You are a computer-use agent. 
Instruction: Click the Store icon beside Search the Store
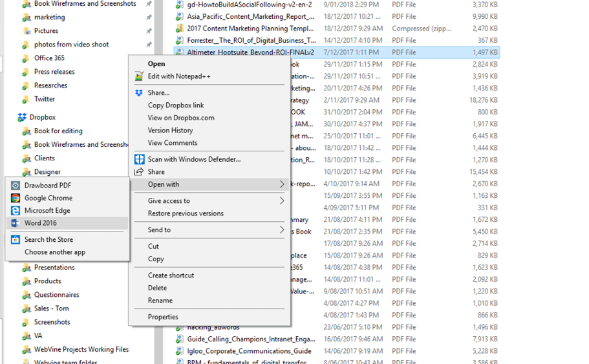pyautogui.click(x=16, y=239)
